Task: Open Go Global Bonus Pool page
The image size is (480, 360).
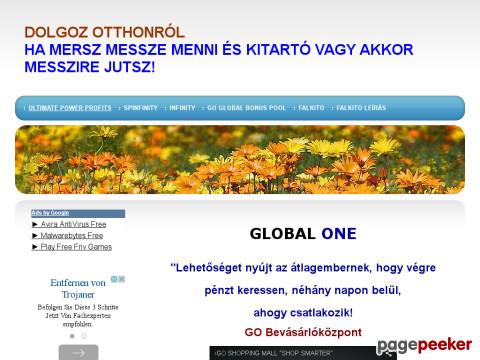Action: [246, 108]
